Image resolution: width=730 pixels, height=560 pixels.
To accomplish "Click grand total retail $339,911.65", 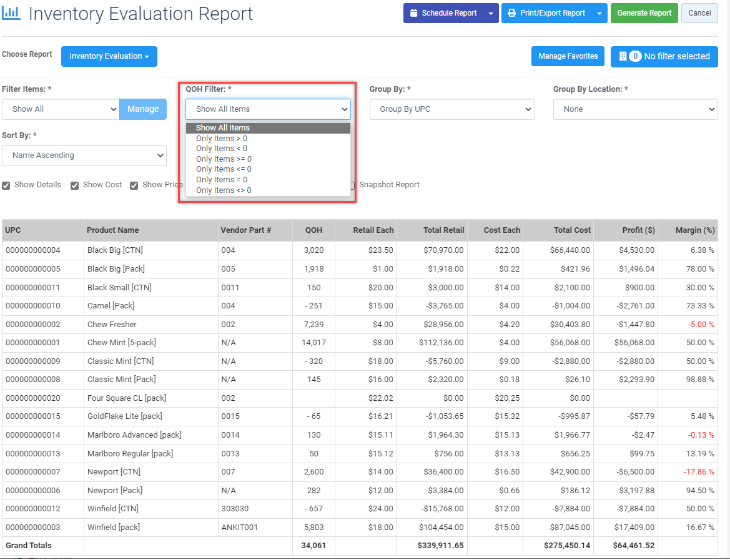I will [440, 546].
